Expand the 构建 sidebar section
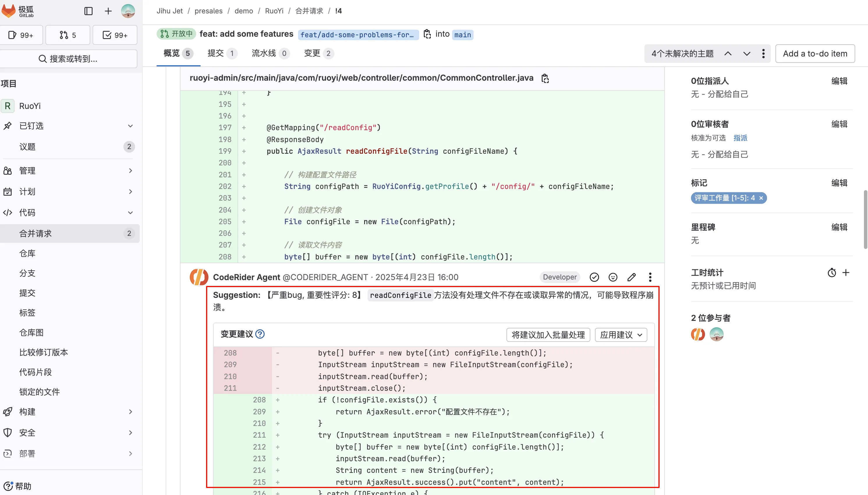 point(130,412)
